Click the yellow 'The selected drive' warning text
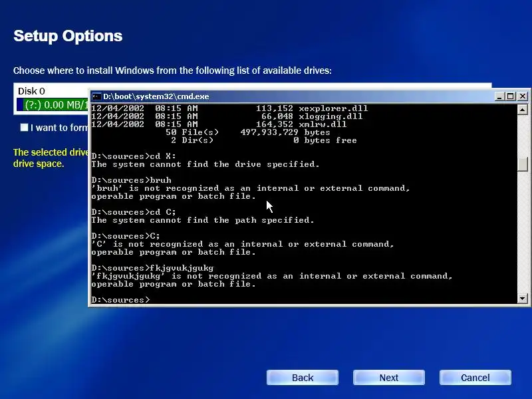This screenshot has width=532, height=399. (x=51, y=158)
